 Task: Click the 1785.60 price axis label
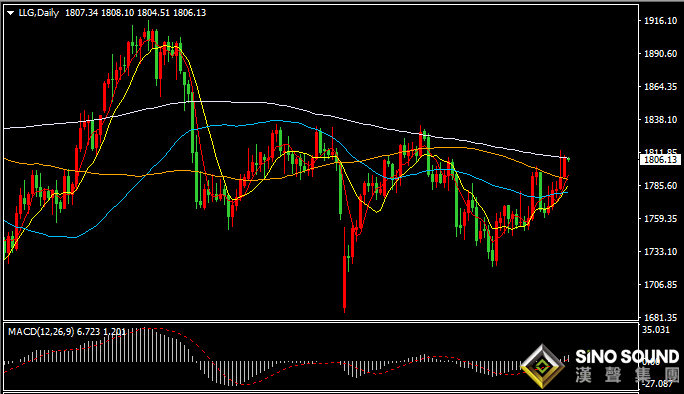point(660,185)
